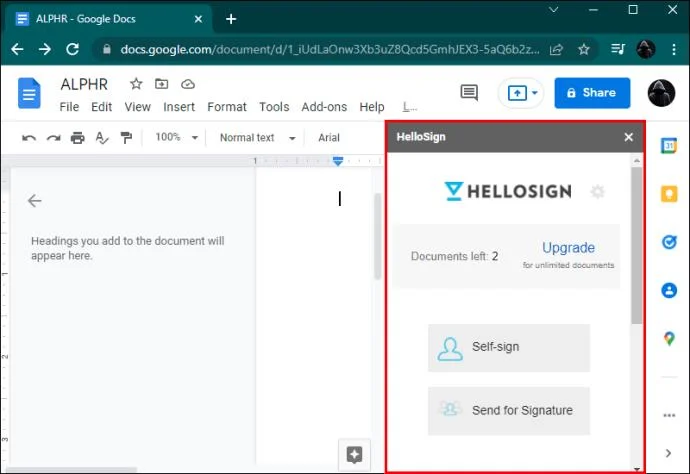Check cloud document status icon
The height and width of the screenshot is (474, 690).
point(188,84)
